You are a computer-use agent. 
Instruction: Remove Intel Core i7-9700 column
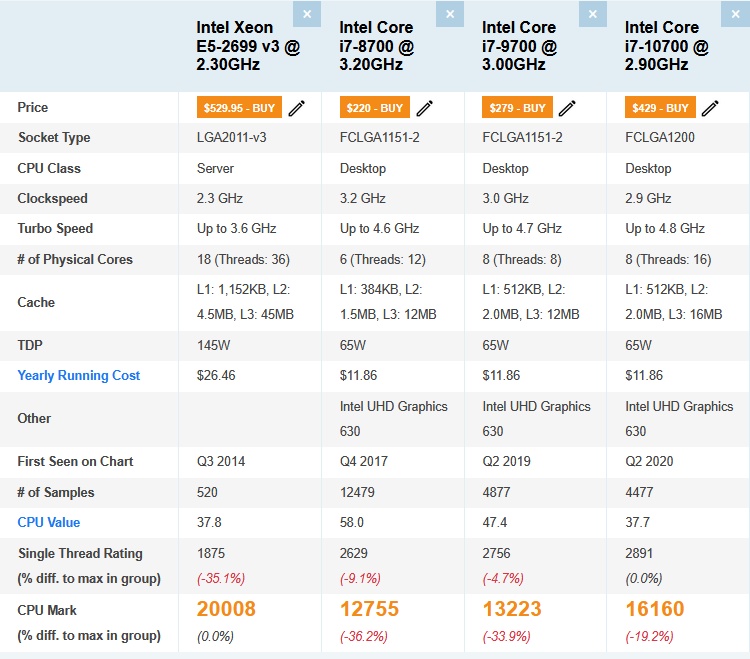593,14
